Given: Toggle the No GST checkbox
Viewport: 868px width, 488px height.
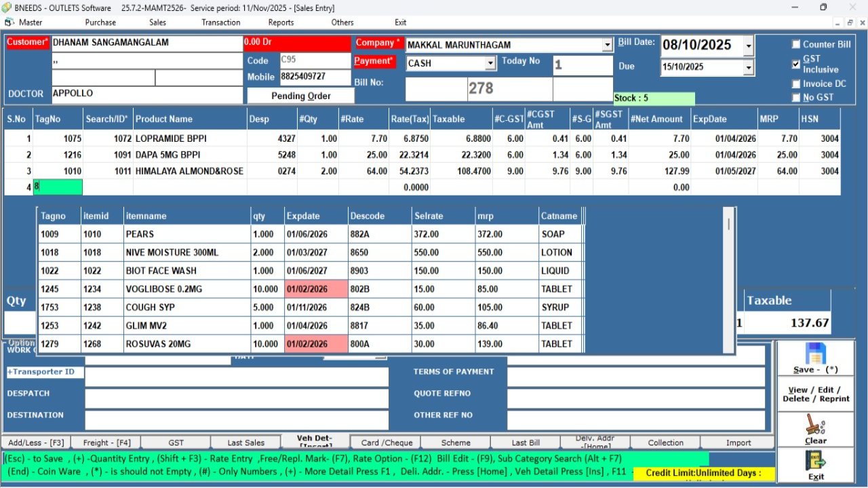Looking at the screenshot, I should [x=796, y=98].
